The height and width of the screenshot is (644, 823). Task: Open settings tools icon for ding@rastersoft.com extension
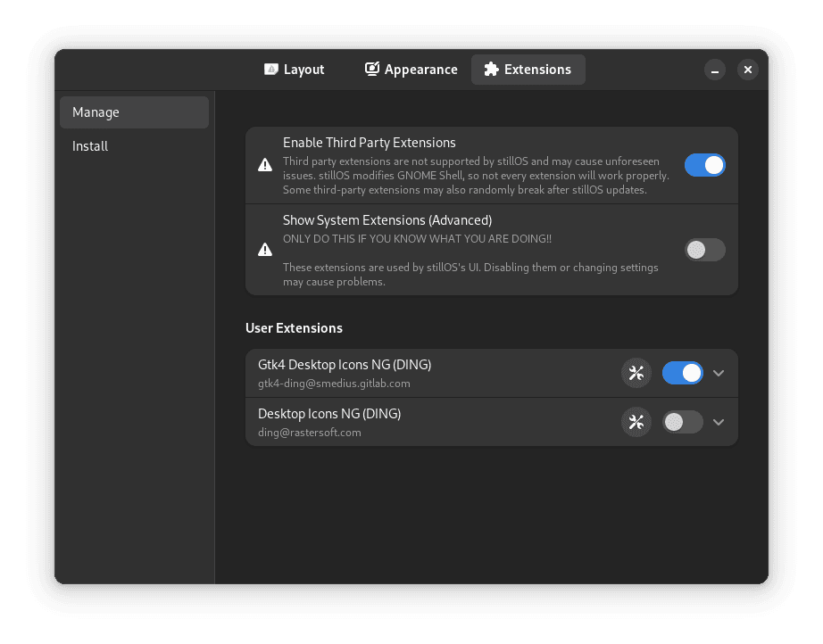click(636, 422)
